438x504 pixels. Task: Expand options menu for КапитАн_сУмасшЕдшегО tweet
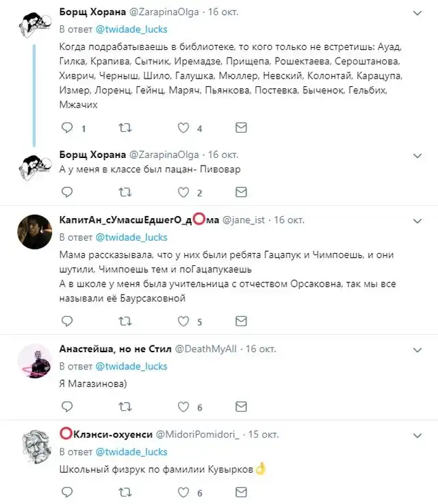point(418,220)
